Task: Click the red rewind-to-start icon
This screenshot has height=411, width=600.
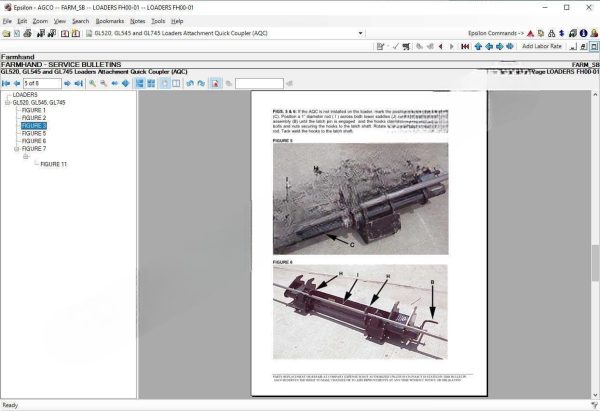Action: 465,46
